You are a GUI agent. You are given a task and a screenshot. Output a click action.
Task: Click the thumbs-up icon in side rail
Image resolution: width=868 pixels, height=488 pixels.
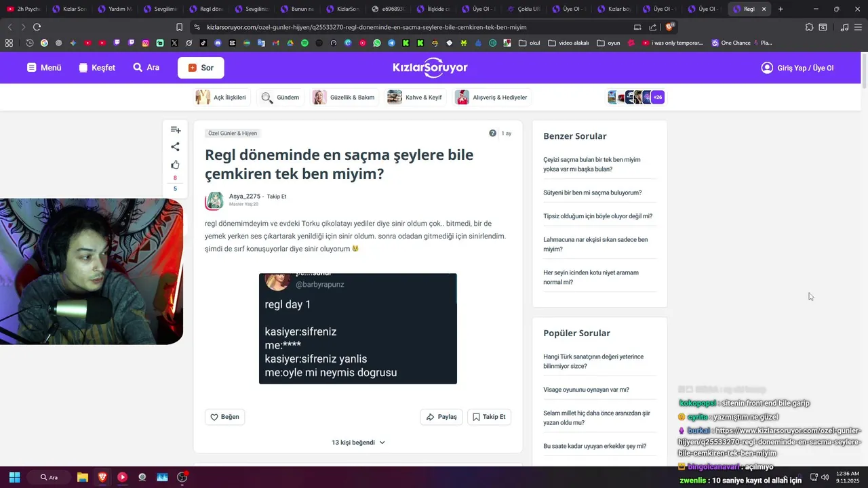point(175,165)
